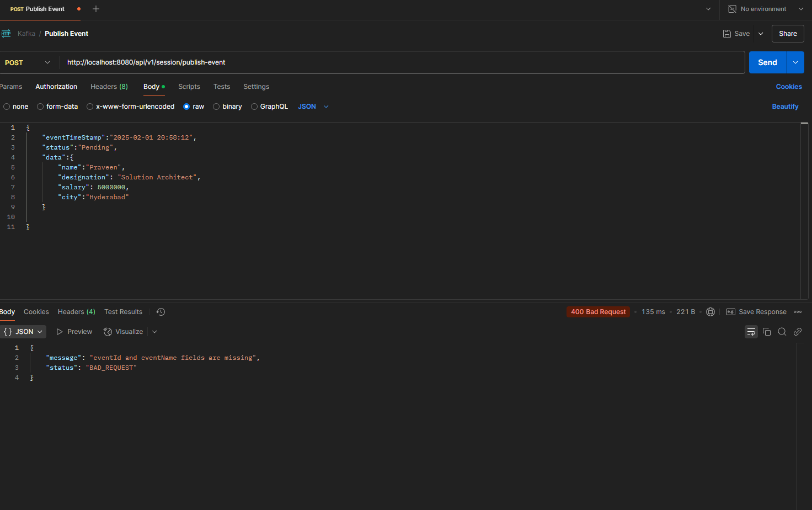Click the Share button
This screenshot has height=510, width=812.
[x=788, y=34]
